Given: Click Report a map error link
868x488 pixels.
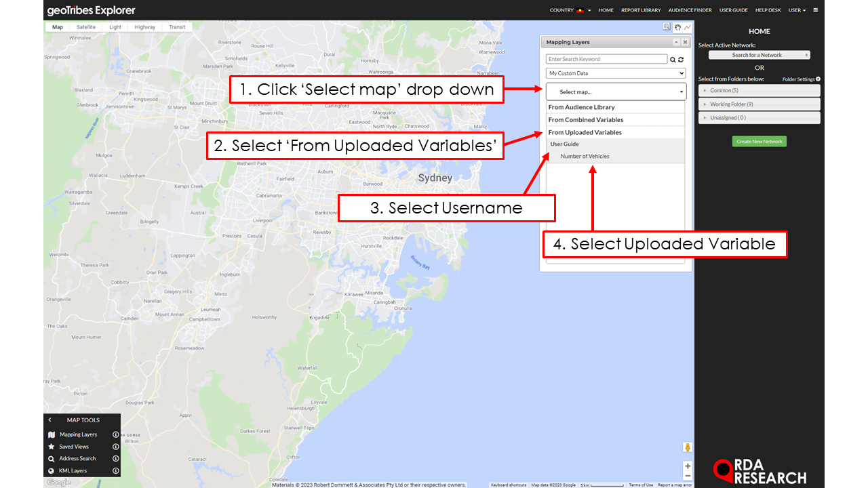Looking at the screenshot, I should click(x=675, y=485).
